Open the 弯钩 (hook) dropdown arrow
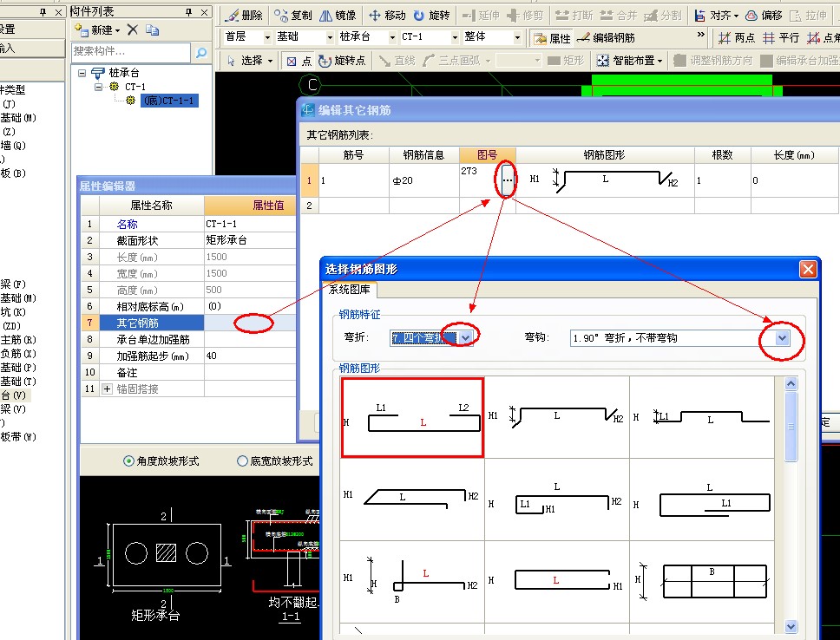This screenshot has width=840, height=640. point(782,338)
